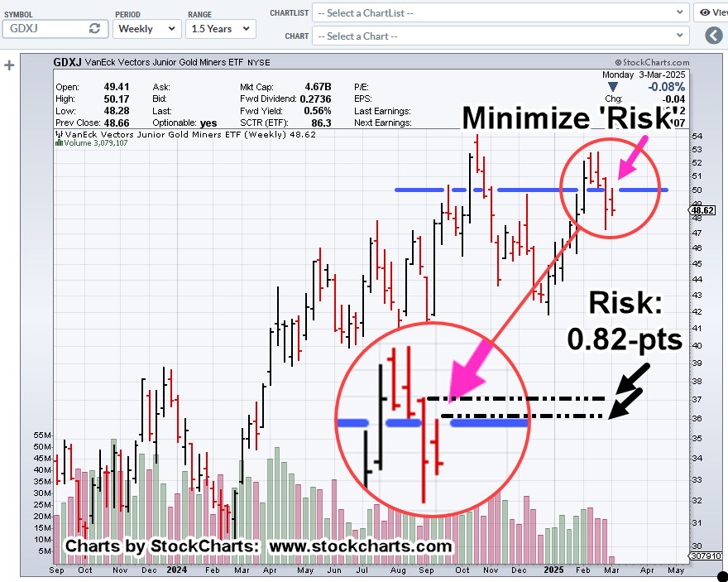
Task: Click the refresh icon in the symbol field
Action: [94, 28]
